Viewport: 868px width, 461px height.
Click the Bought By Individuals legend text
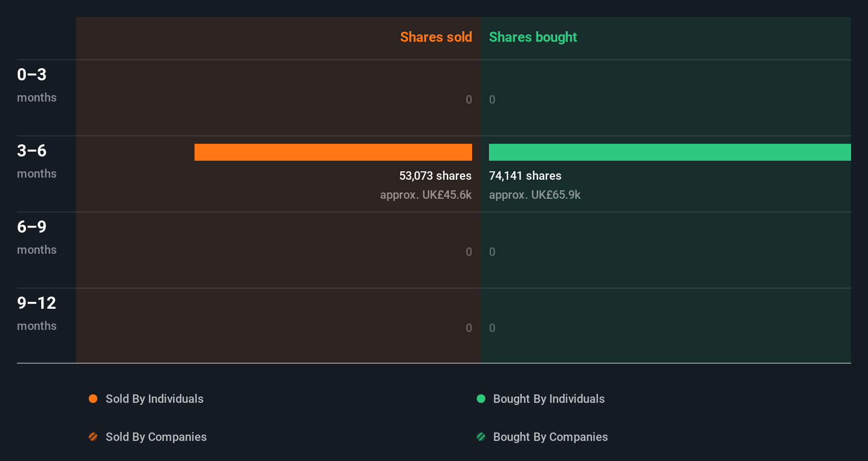tap(549, 399)
